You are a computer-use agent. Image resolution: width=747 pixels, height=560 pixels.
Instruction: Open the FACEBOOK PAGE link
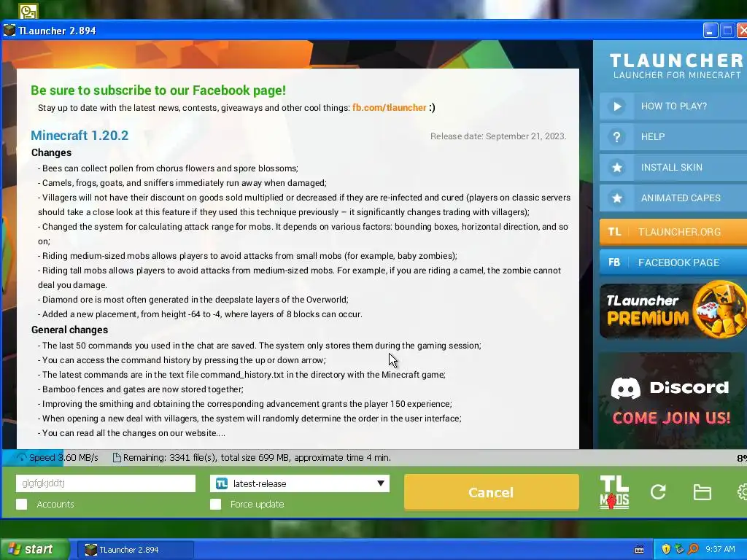coord(673,262)
